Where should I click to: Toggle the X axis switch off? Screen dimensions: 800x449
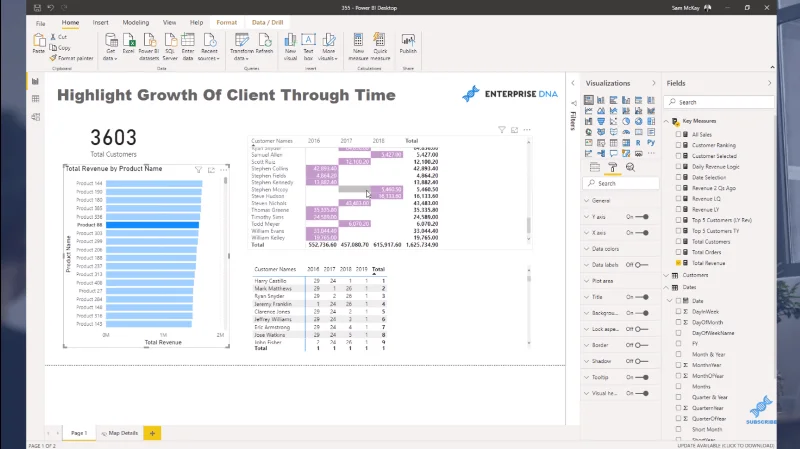pyautogui.click(x=643, y=233)
